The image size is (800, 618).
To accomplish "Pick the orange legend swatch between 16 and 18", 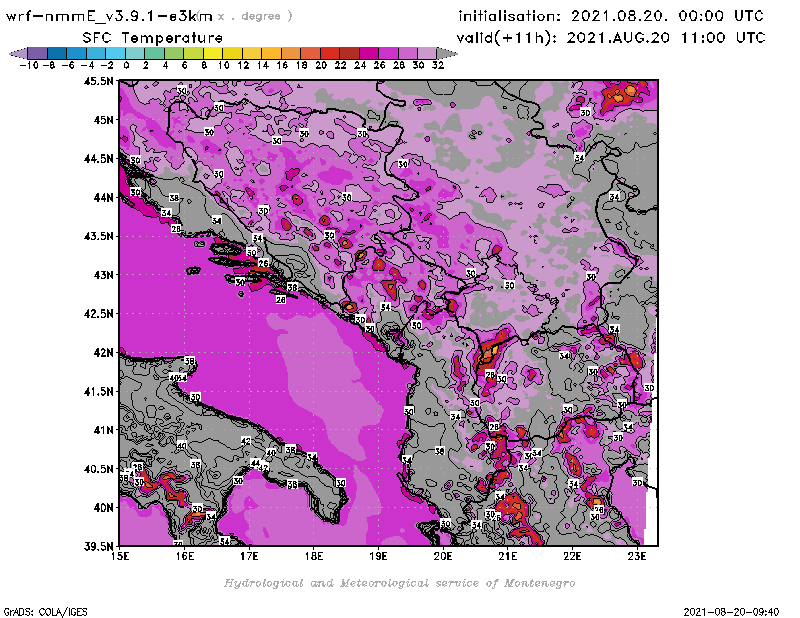I will 291,53.
